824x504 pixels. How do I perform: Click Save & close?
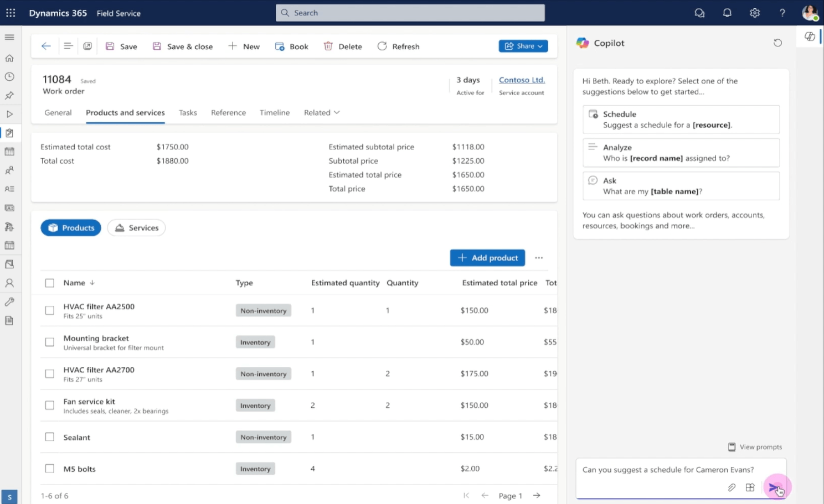(x=183, y=46)
